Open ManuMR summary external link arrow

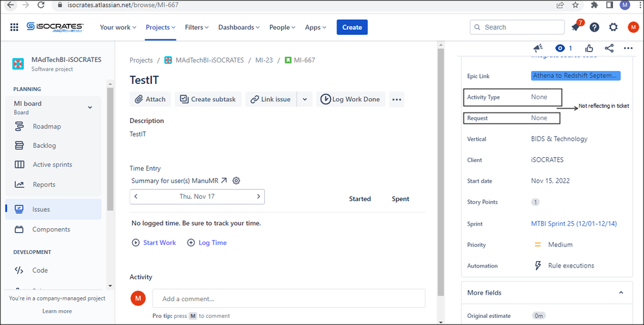pyautogui.click(x=224, y=181)
